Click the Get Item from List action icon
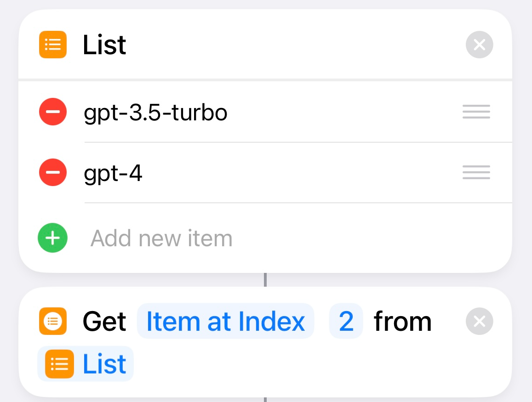Image resolution: width=532 pixels, height=402 pixels. (52, 321)
